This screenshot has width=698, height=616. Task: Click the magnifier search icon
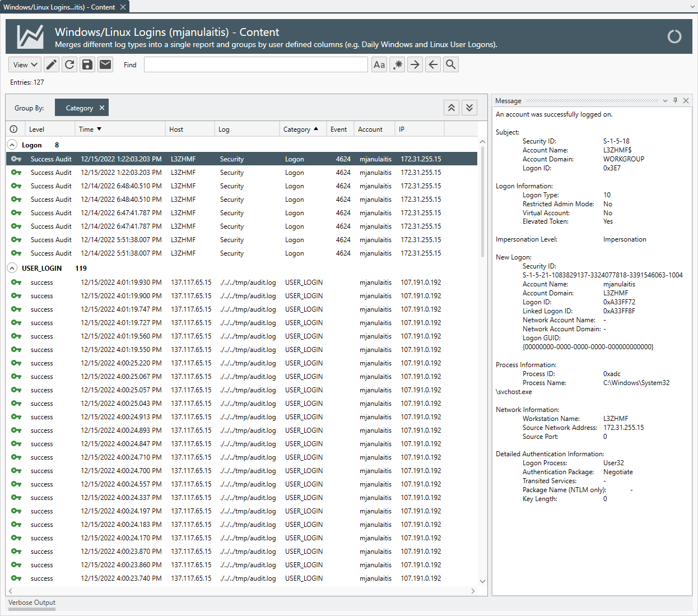pyautogui.click(x=451, y=64)
